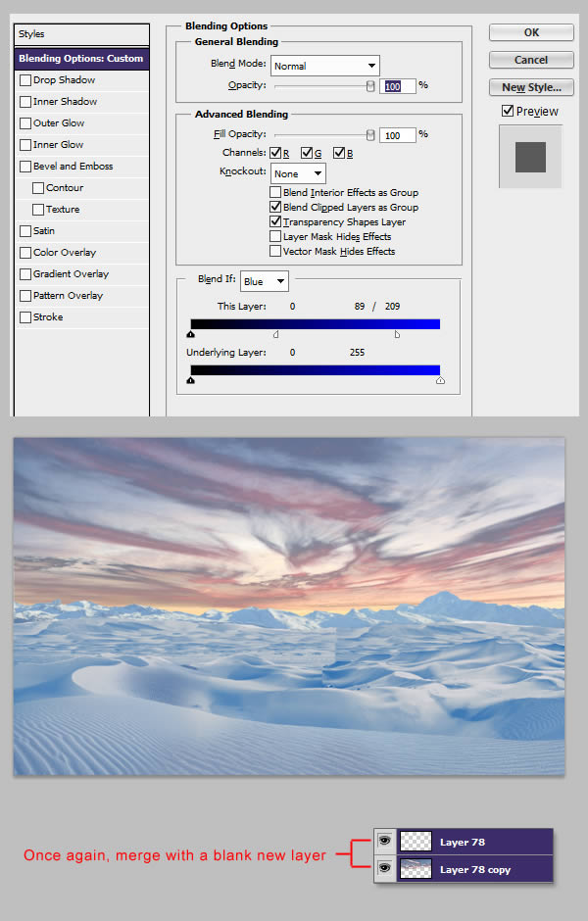The height and width of the screenshot is (921, 588).
Task: Check Vector Mask Hides Effects
Action: click(x=275, y=251)
